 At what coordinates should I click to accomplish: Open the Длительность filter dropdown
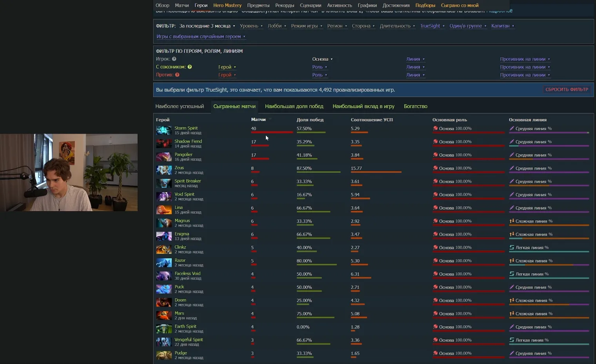[397, 26]
